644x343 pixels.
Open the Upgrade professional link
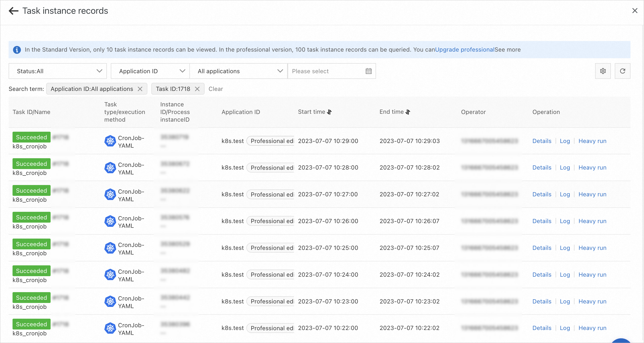click(465, 50)
